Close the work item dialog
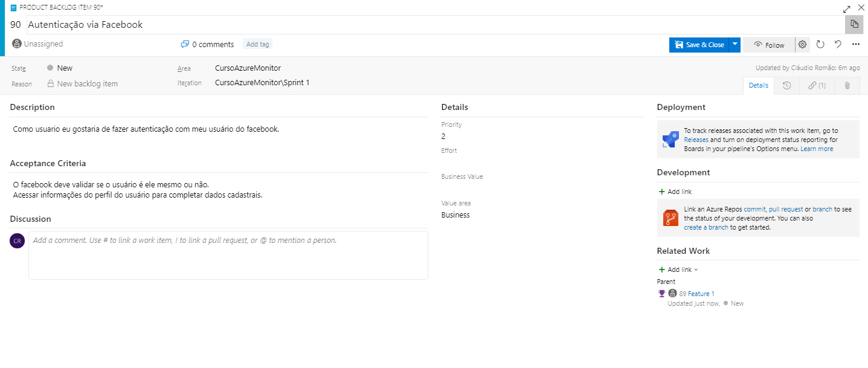 861,8
